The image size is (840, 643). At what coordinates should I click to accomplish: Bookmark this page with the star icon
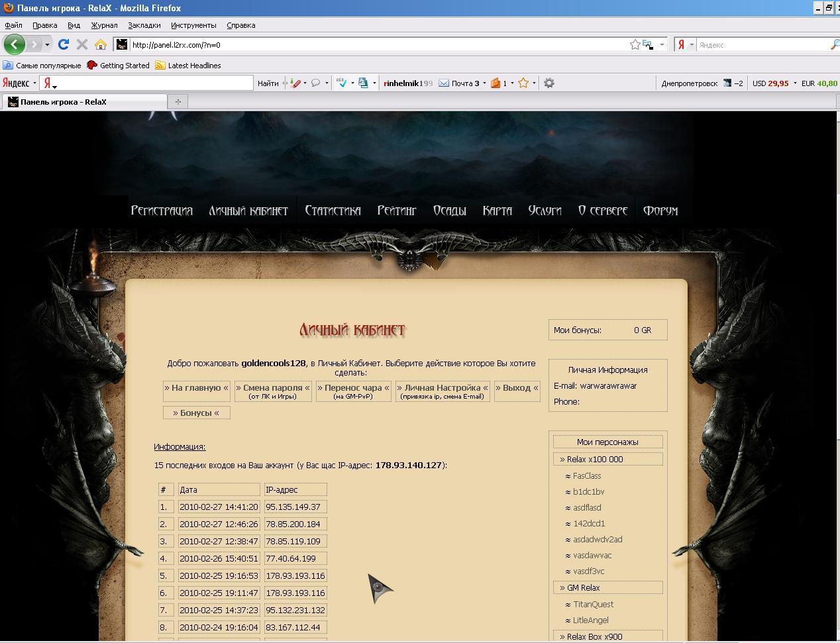click(x=635, y=44)
